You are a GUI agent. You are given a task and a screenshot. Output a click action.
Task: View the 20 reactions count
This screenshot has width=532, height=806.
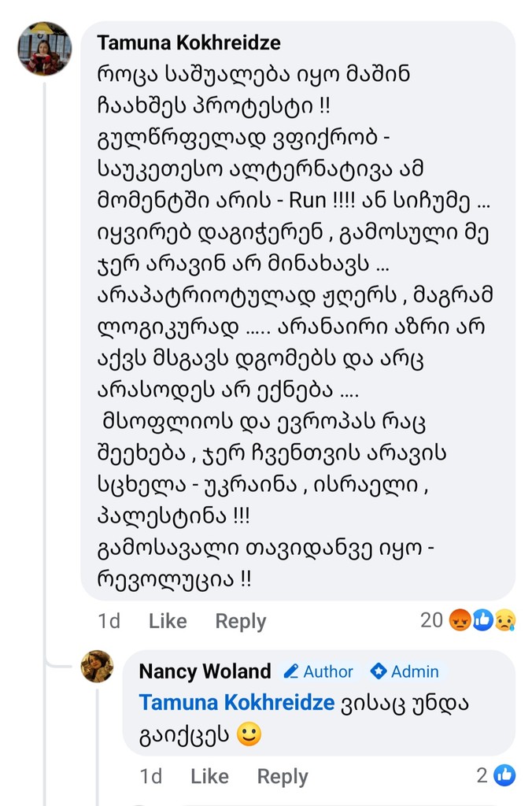(x=431, y=621)
